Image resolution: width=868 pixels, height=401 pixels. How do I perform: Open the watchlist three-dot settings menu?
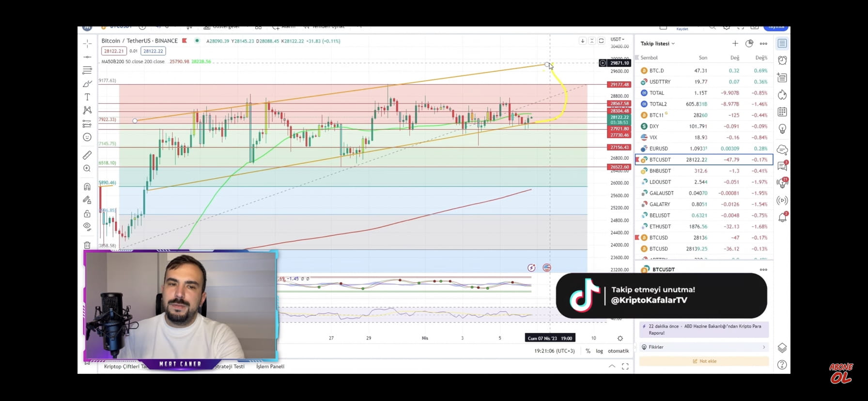click(763, 44)
